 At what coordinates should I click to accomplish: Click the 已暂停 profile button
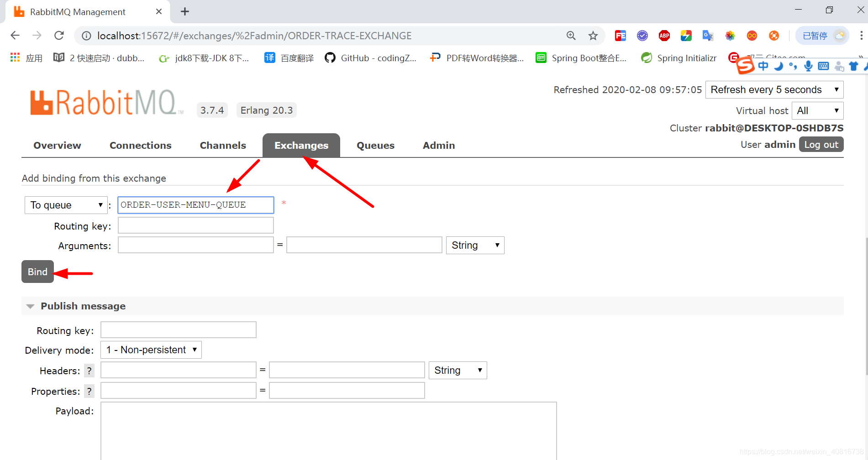tap(823, 36)
